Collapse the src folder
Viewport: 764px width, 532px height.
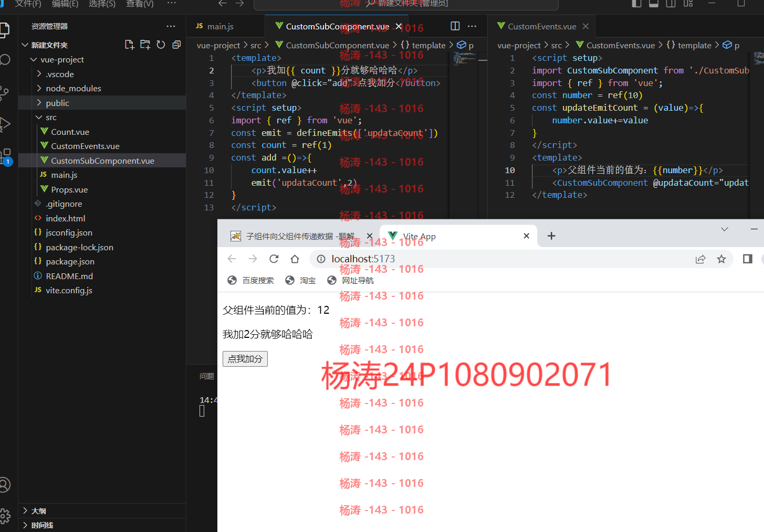39,117
